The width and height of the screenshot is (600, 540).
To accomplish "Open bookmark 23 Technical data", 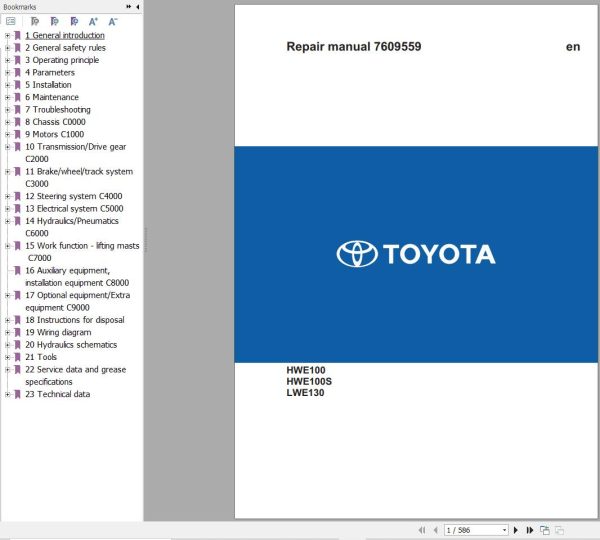I will click(x=57, y=394).
